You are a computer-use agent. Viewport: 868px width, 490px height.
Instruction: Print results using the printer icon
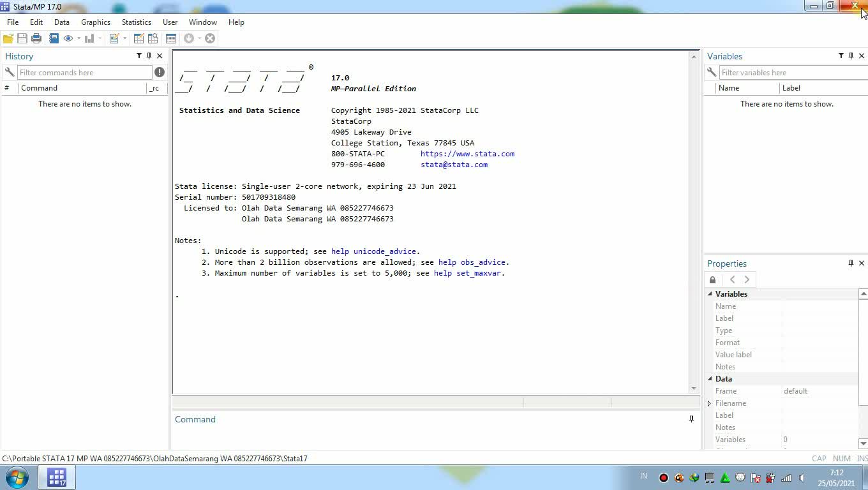[36, 38]
